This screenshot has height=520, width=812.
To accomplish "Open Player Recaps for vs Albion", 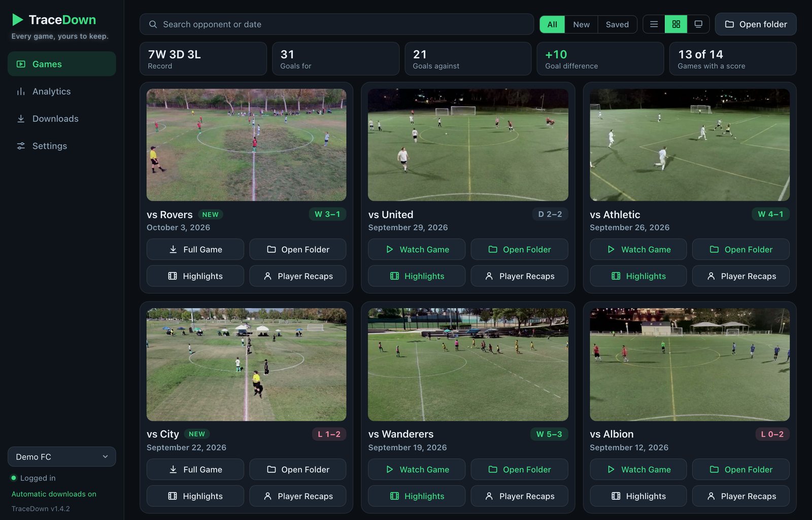I will click(x=741, y=496).
